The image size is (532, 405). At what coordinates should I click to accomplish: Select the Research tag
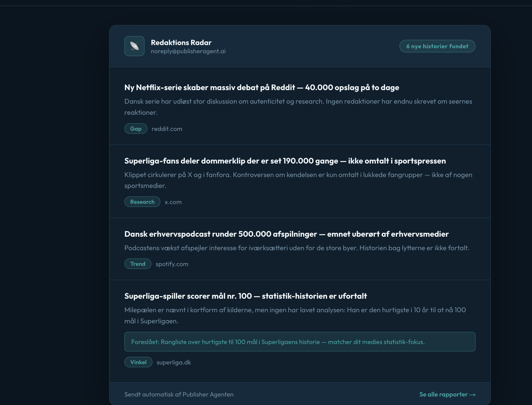(x=142, y=202)
